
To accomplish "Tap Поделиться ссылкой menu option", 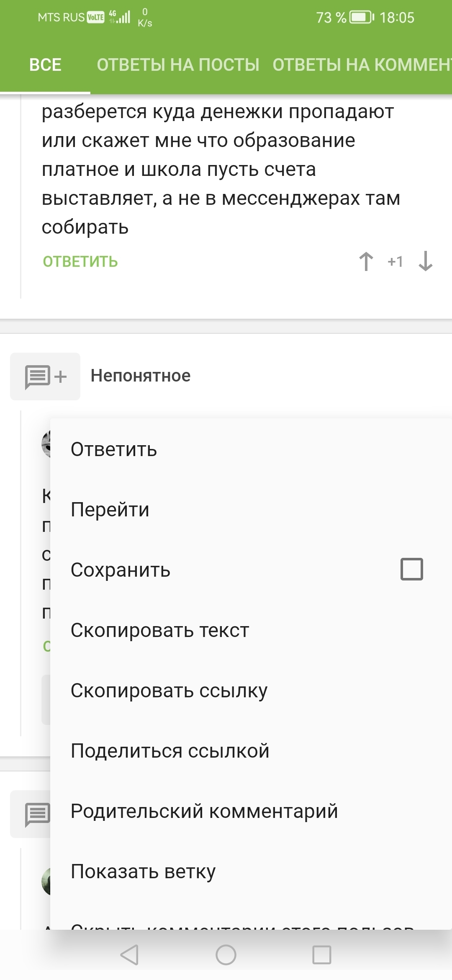I will click(x=170, y=751).
